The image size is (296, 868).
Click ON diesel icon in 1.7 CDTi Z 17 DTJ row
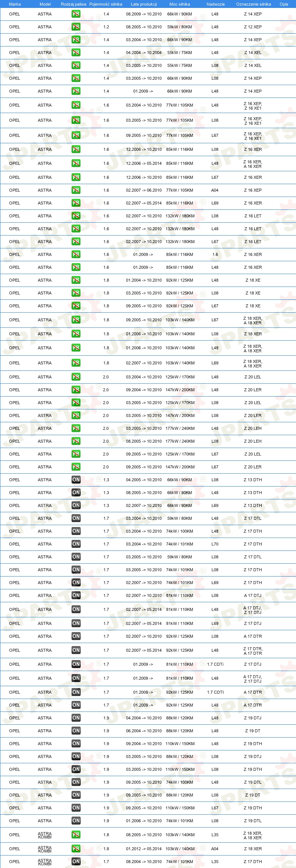click(x=76, y=664)
